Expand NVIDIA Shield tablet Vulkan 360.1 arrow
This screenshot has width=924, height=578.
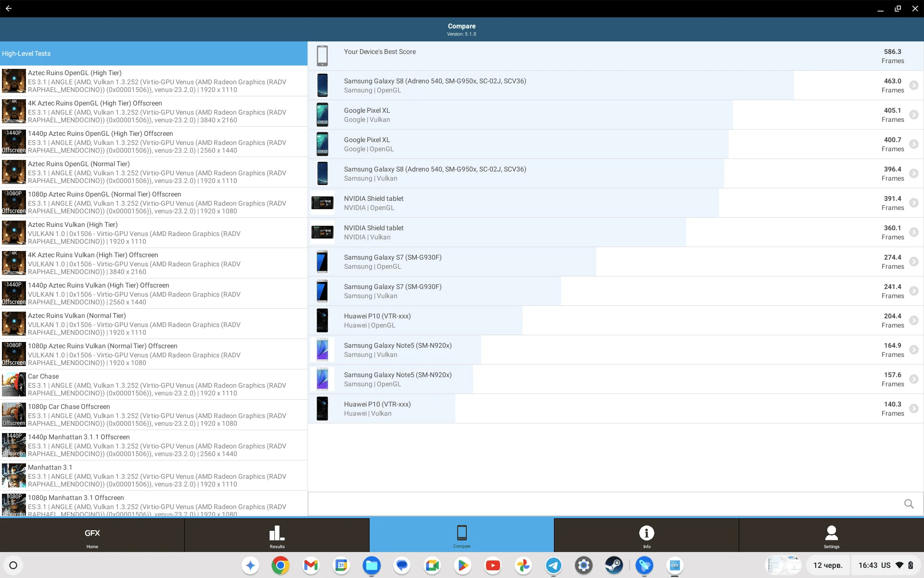(913, 232)
